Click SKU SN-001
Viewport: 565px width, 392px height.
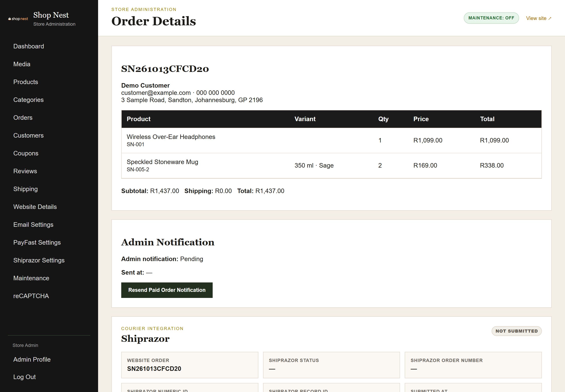135,144
